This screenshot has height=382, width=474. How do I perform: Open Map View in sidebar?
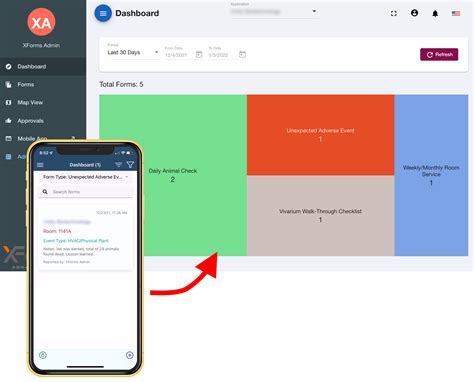[43, 103]
